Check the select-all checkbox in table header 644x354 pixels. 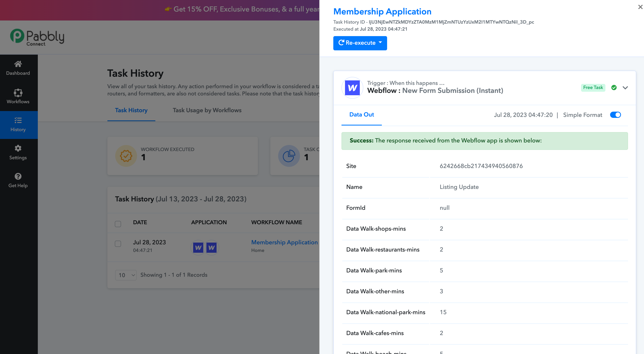[x=118, y=224]
